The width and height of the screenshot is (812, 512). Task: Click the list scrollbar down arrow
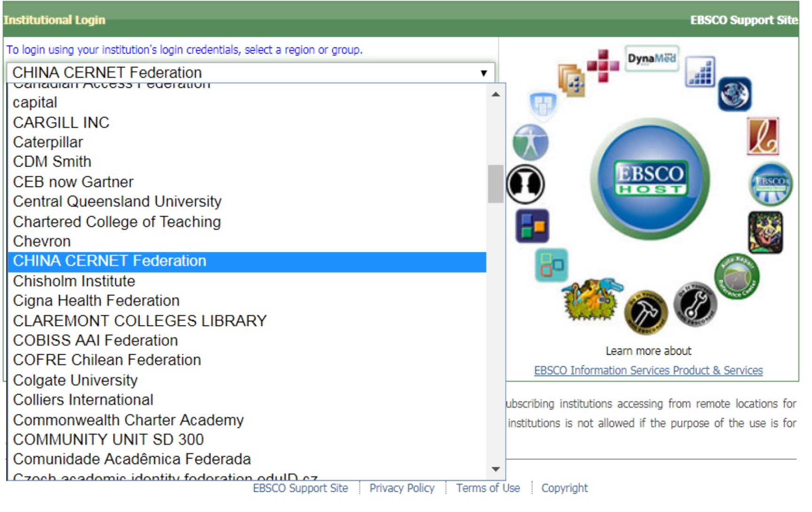496,469
